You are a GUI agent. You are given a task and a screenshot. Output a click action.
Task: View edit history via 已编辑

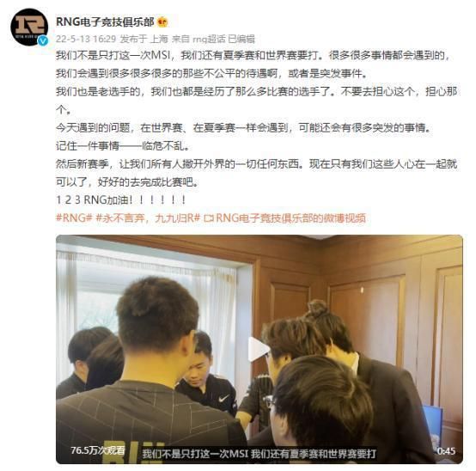[x=241, y=39]
